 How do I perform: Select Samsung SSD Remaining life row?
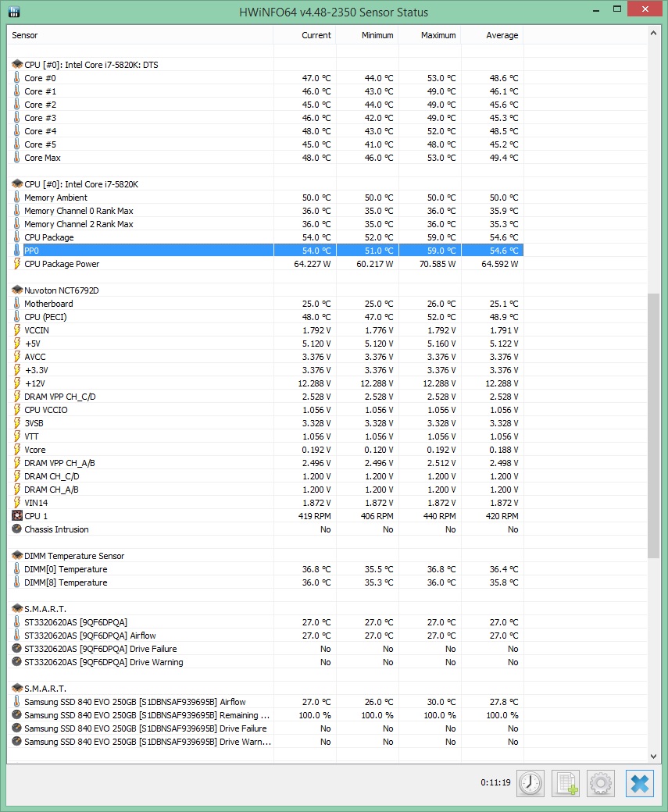[x=266, y=715]
